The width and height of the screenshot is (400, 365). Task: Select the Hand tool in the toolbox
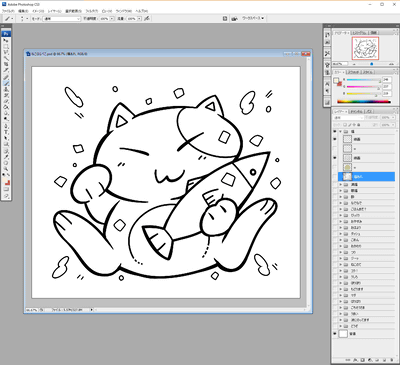coord(6,163)
